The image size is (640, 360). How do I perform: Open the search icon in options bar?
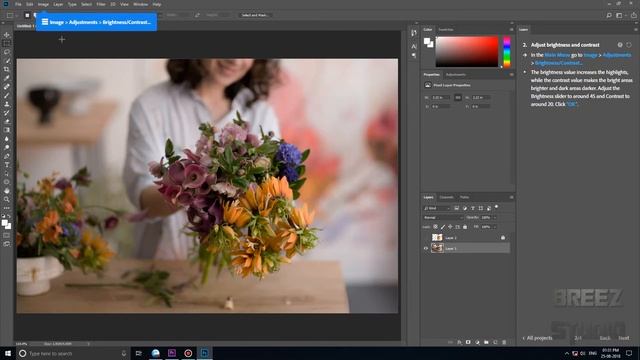(x=609, y=15)
